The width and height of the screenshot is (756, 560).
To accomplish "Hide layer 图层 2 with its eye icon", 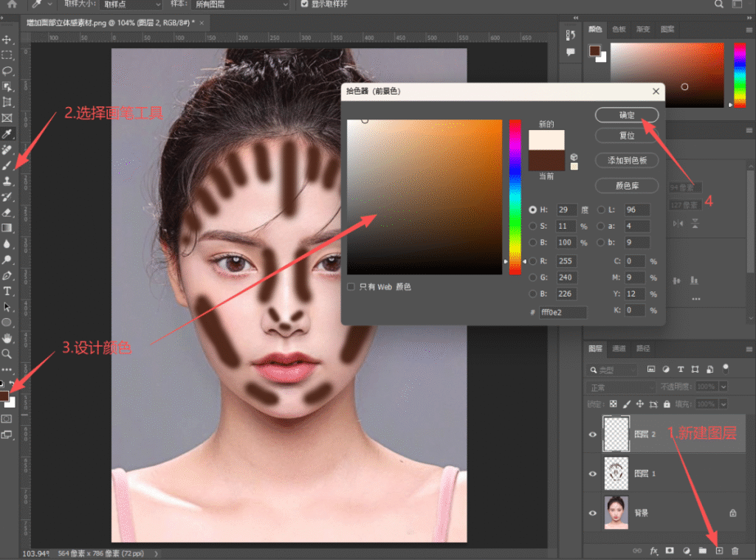I will click(x=593, y=435).
